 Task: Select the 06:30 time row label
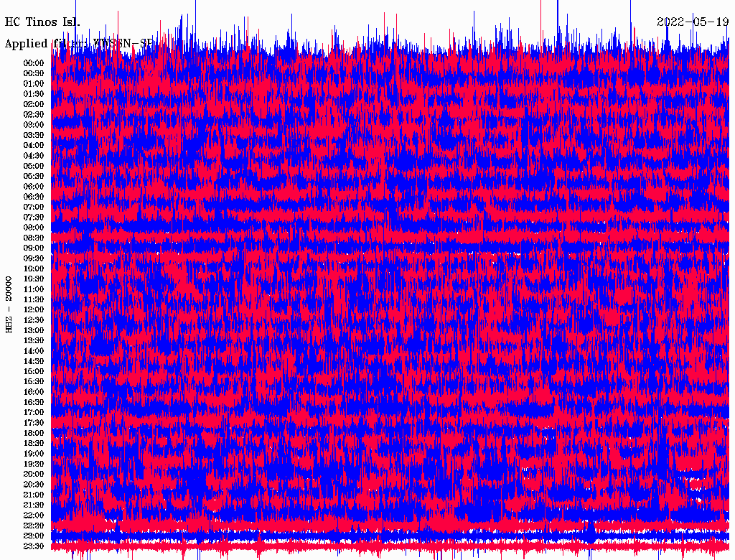(34, 197)
